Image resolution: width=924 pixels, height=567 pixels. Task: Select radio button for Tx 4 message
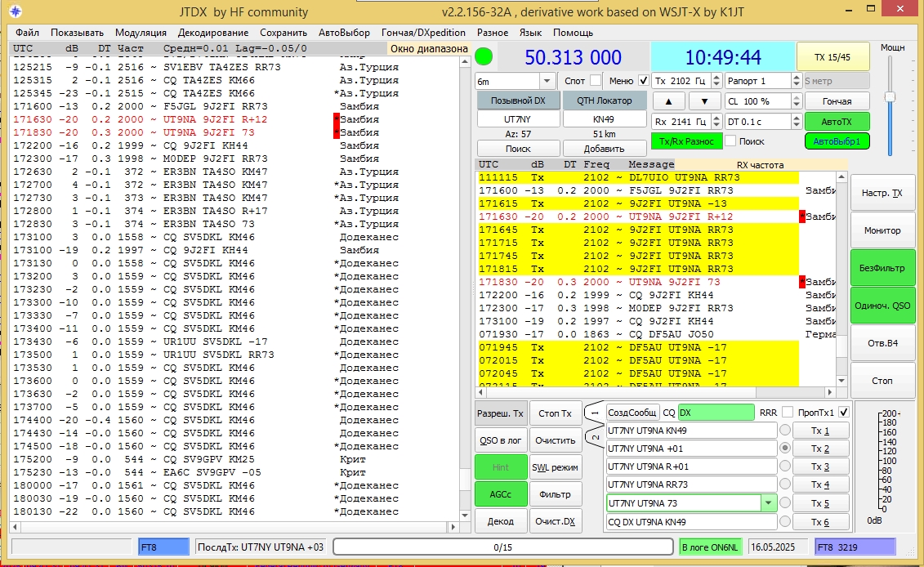click(785, 484)
